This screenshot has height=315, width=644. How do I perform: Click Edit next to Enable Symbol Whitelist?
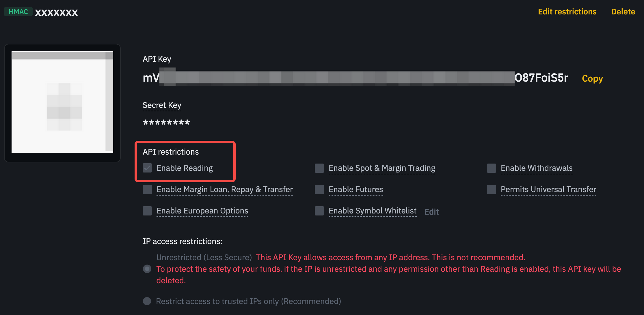point(432,212)
